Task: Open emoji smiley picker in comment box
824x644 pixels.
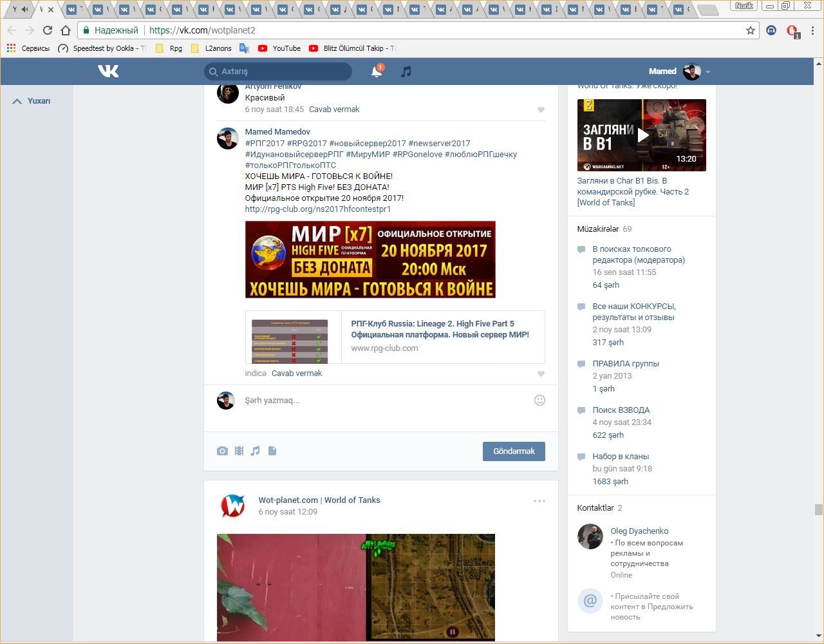Action: point(539,400)
